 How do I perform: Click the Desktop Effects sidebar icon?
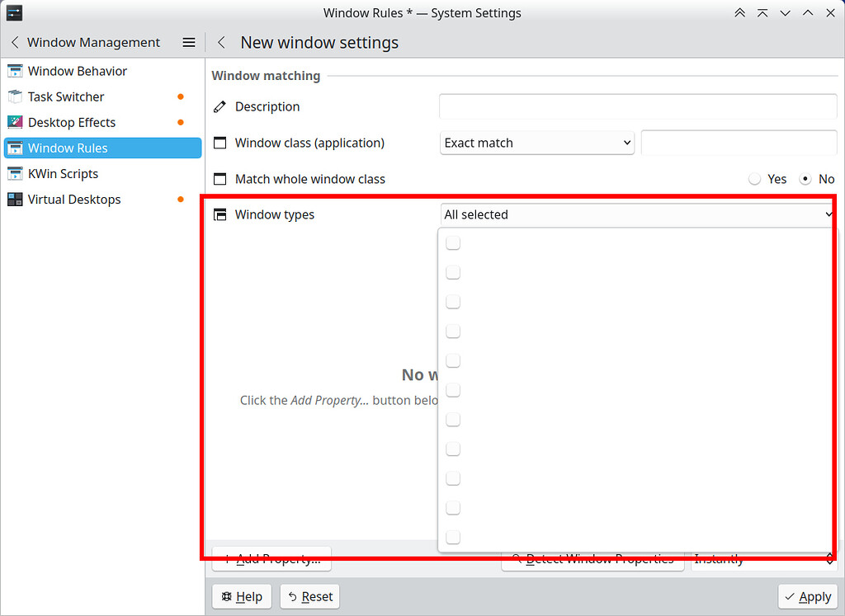15,122
